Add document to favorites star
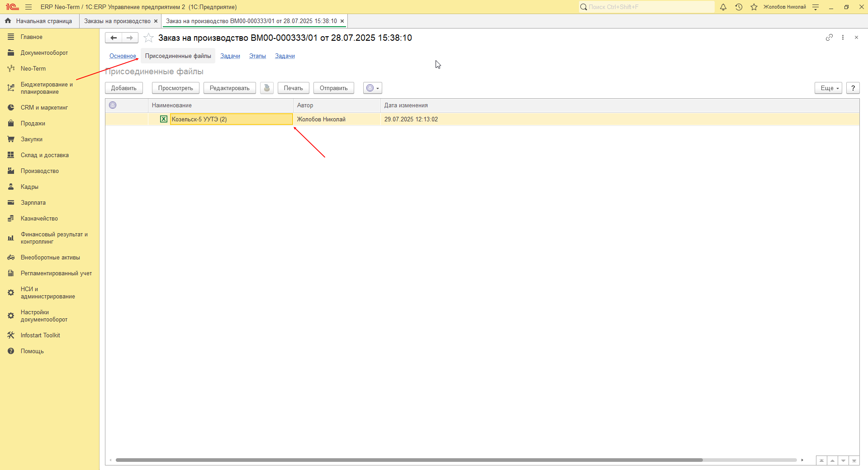 coord(148,38)
